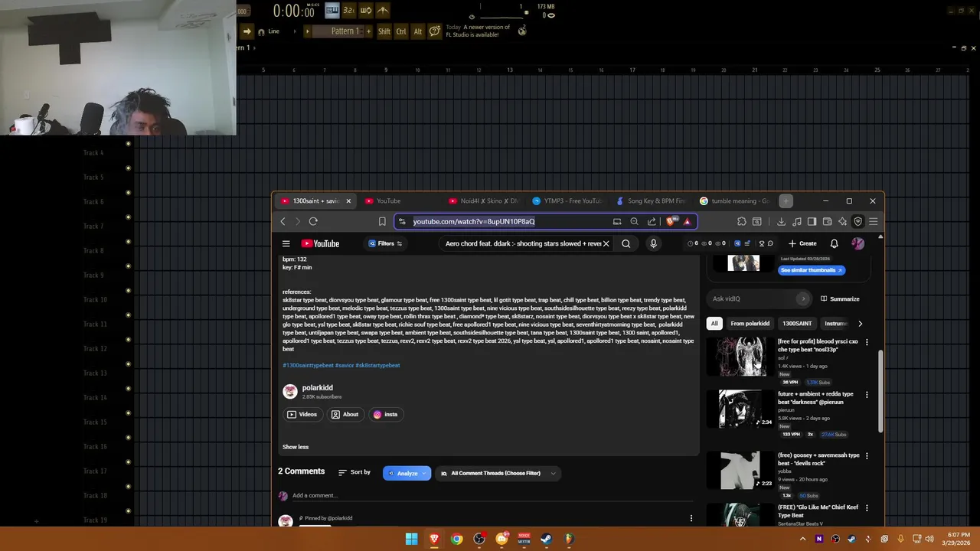This screenshot has width=980, height=551.
Task: Click the YouTube Create button
Action: point(802,243)
